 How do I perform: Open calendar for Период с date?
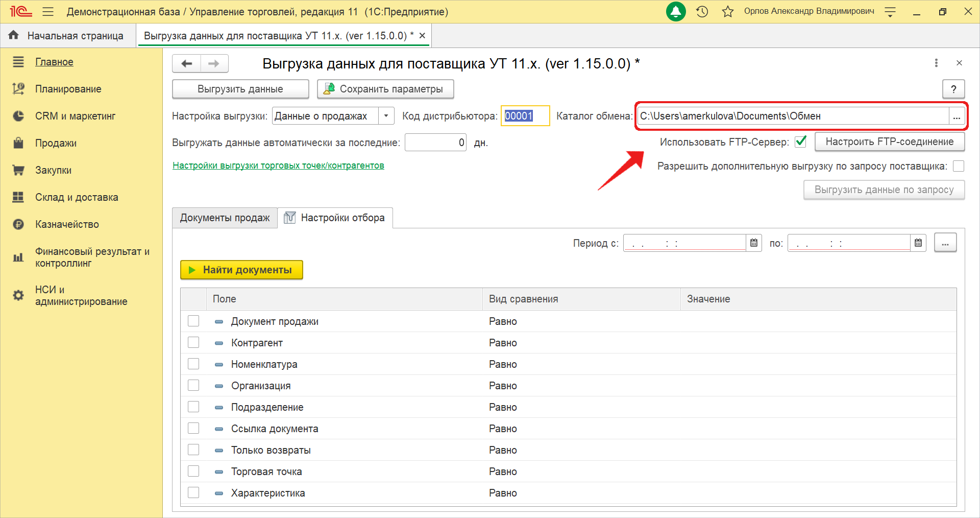pyautogui.click(x=754, y=243)
